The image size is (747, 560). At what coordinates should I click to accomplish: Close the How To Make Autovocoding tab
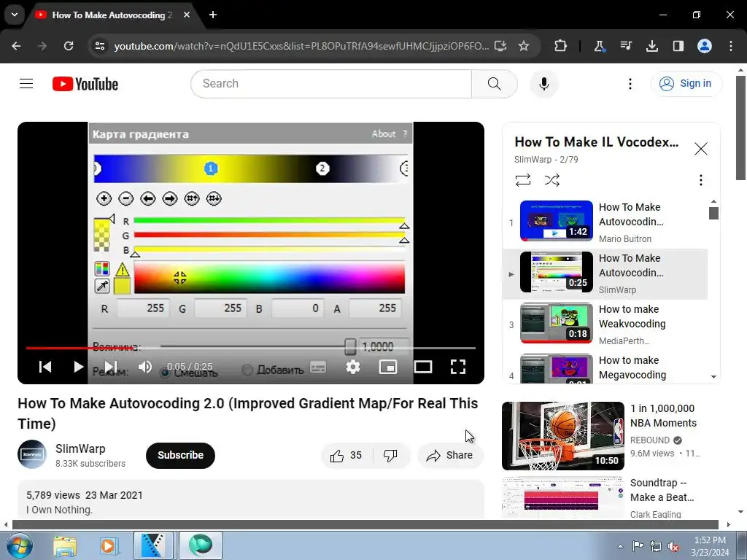click(x=187, y=15)
